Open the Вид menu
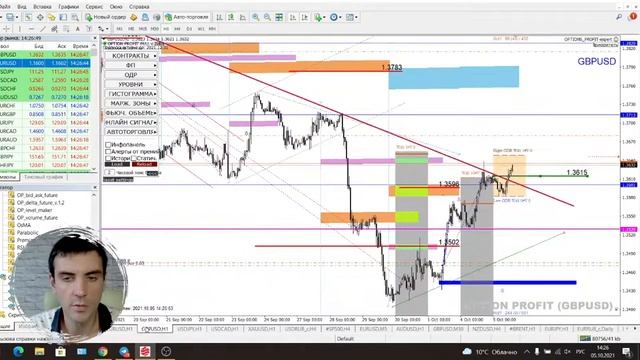Screen dimensions: 640x360 point(22,7)
